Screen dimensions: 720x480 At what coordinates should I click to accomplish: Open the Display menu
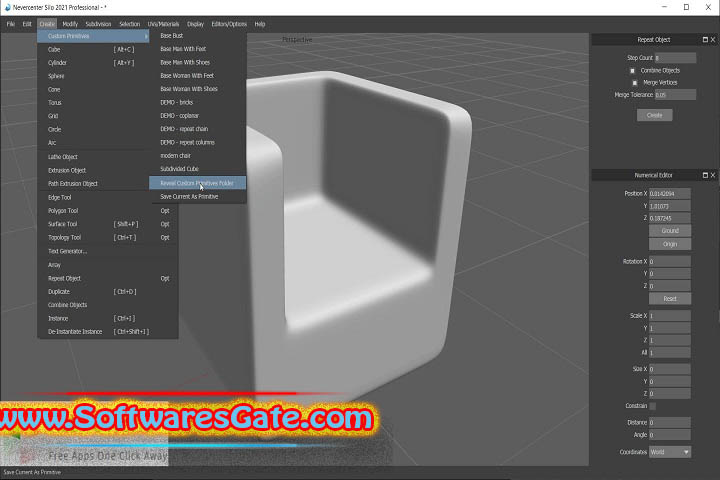pyautogui.click(x=195, y=24)
